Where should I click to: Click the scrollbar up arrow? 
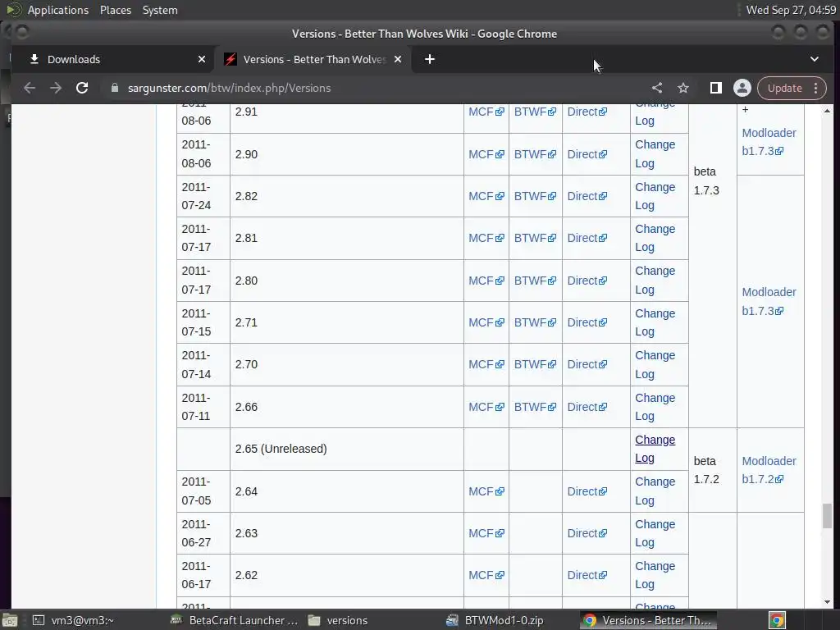[x=827, y=111]
